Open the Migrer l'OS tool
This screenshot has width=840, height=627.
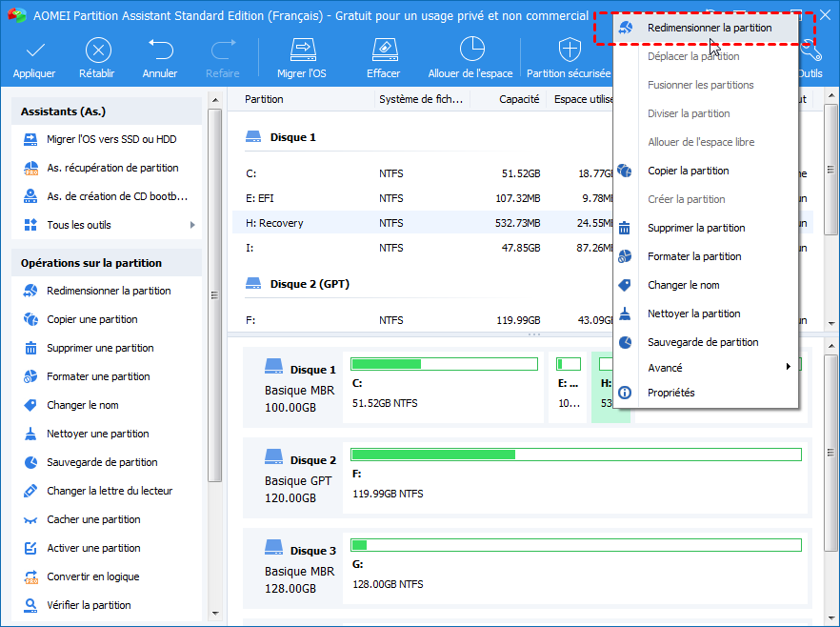pos(301,51)
